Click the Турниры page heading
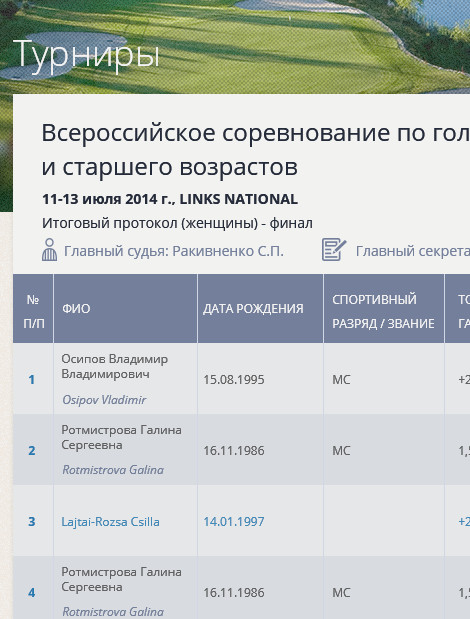This screenshot has height=619, width=470. [x=86, y=54]
